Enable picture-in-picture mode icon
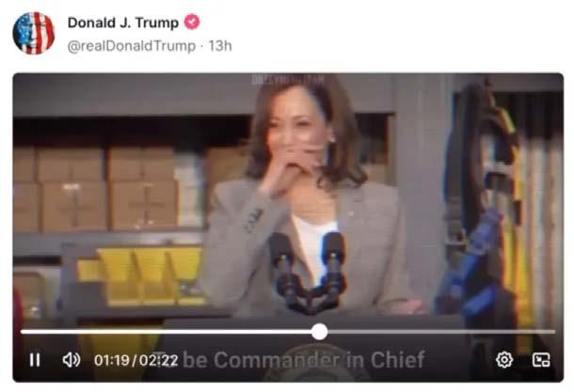This screenshot has height=392, width=574. pos(541,360)
